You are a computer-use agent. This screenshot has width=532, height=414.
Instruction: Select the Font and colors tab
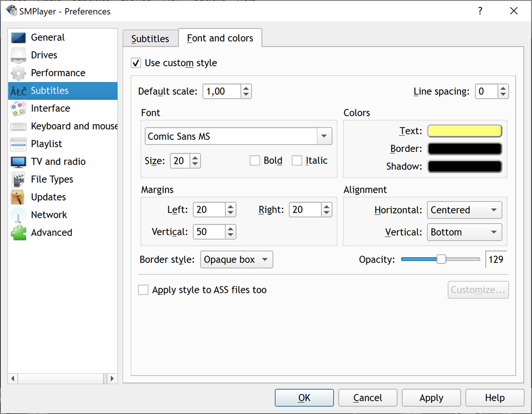coord(220,38)
